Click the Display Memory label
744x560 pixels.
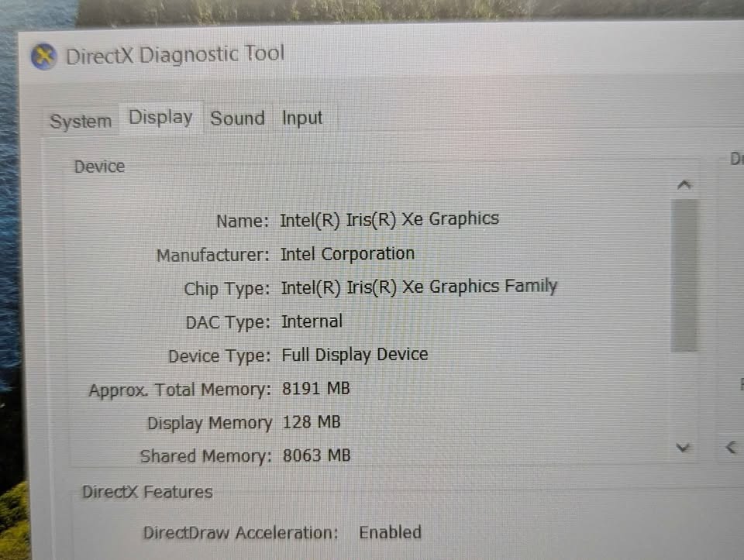click(x=210, y=423)
